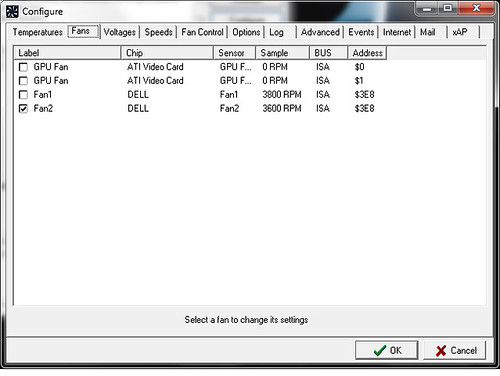500x376 pixels.
Task: Switch to the Temperatures tab
Action: 37,32
